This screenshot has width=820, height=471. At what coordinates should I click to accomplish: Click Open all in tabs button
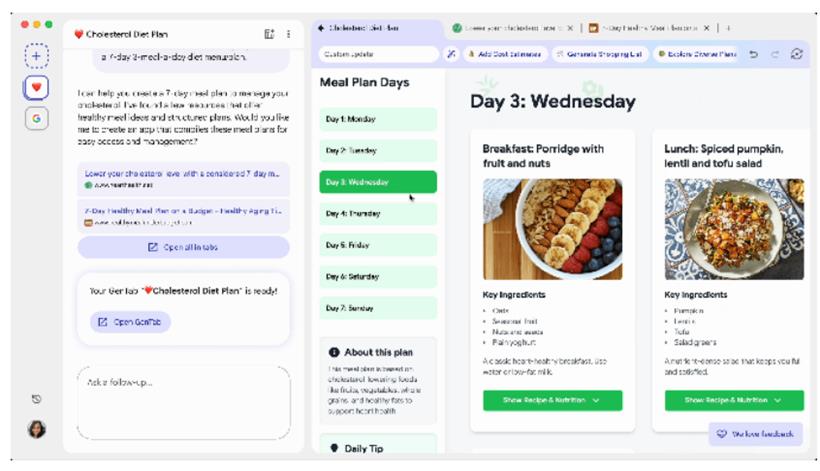[183, 247]
